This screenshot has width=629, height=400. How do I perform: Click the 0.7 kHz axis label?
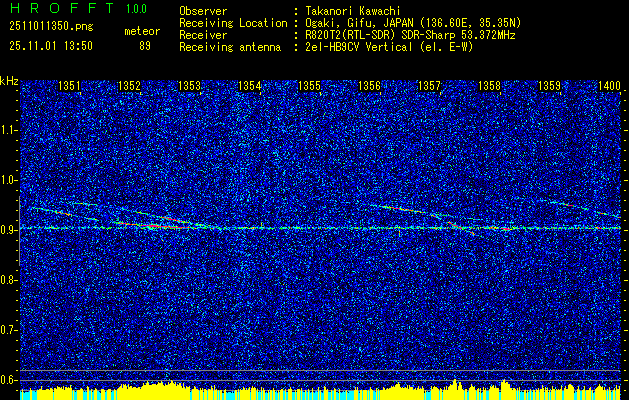tap(8, 330)
